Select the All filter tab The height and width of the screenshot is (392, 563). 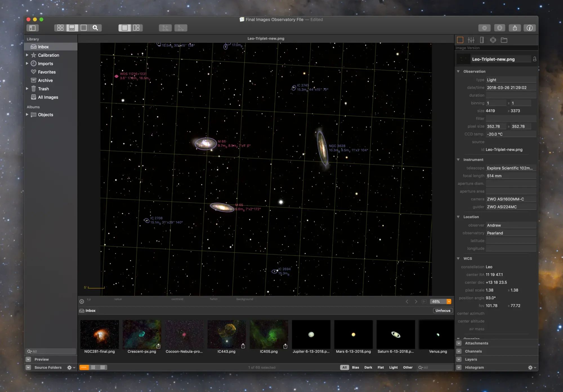coord(344,367)
